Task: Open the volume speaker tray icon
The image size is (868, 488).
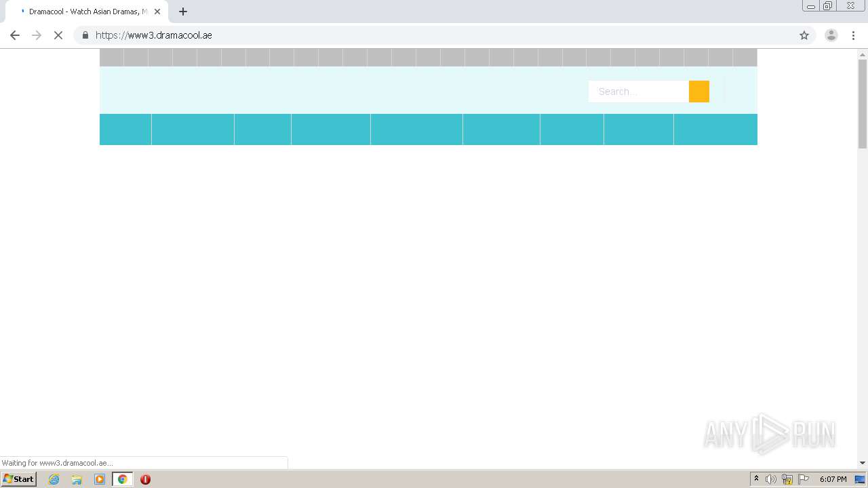Action: coord(771,479)
